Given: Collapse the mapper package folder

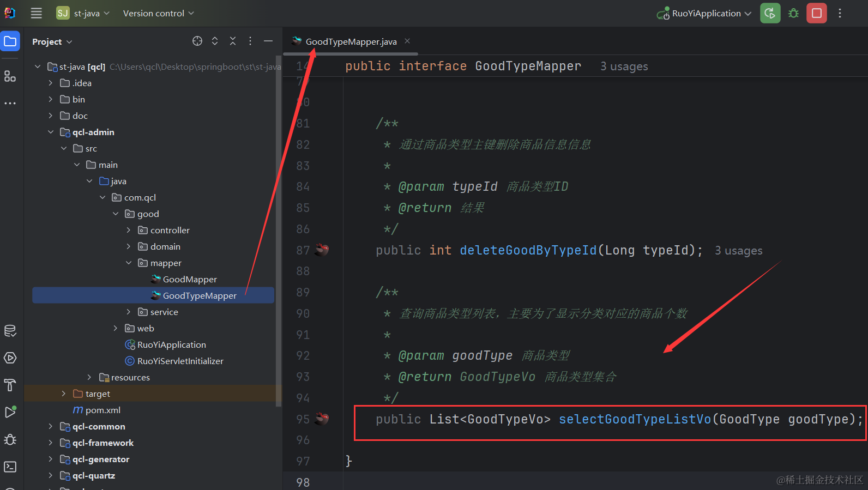Looking at the screenshot, I should 129,263.
